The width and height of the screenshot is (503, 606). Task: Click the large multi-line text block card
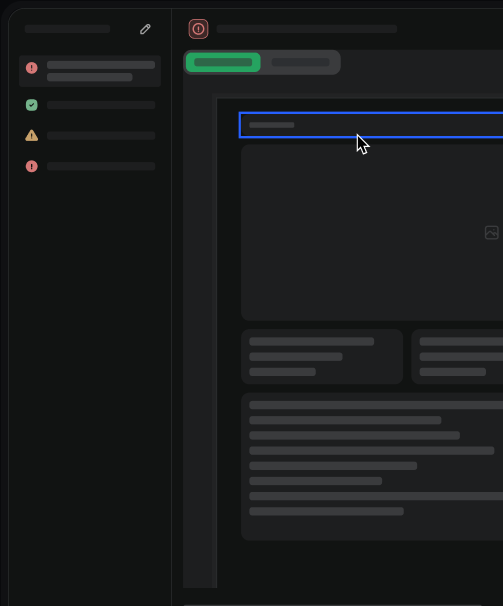tap(372, 466)
